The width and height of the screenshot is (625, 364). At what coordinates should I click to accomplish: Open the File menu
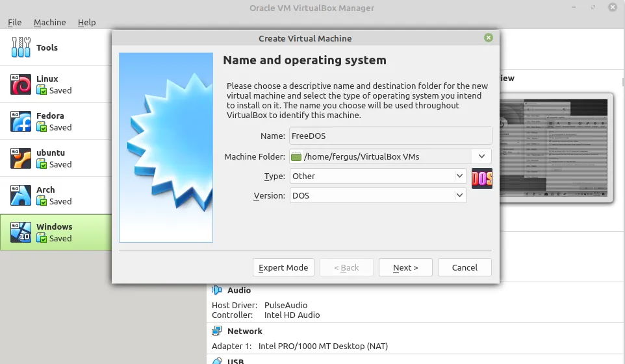(x=14, y=22)
